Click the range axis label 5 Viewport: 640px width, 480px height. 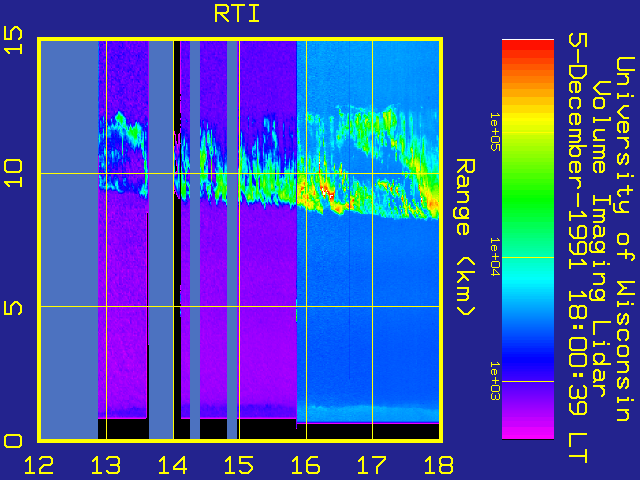coord(13,307)
